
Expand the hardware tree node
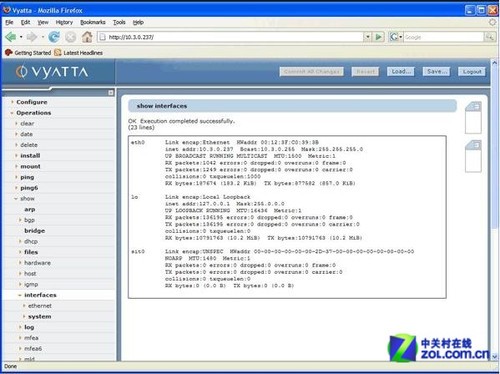pyautogui.click(x=20, y=263)
